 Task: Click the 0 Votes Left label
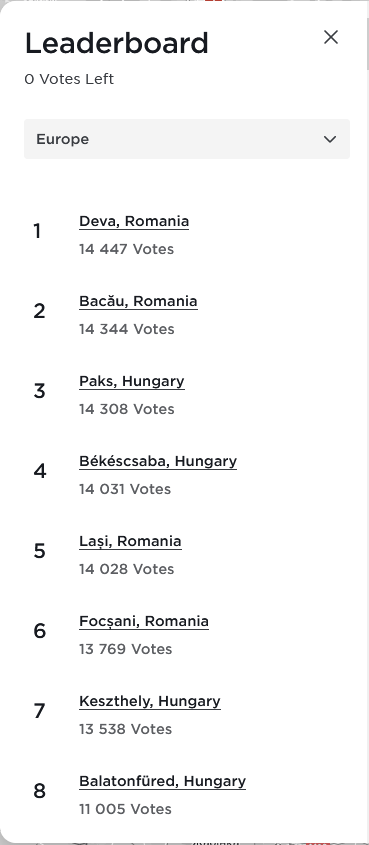point(69,79)
